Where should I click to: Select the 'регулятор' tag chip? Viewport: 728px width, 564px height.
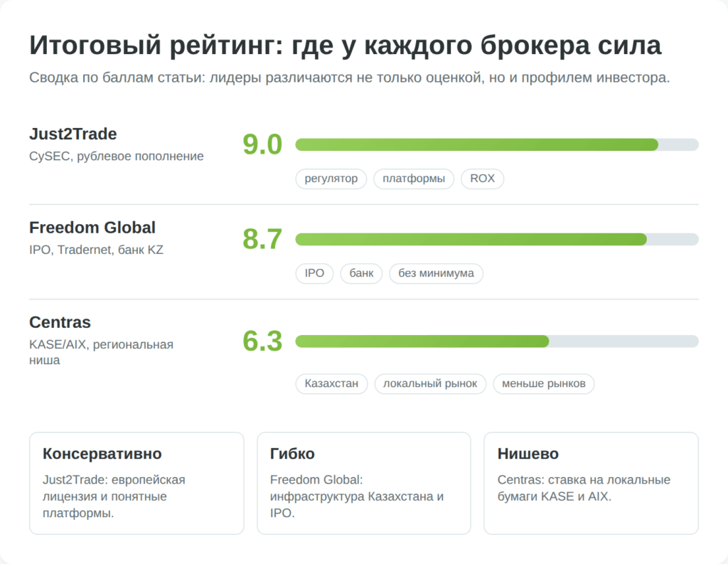(x=331, y=179)
